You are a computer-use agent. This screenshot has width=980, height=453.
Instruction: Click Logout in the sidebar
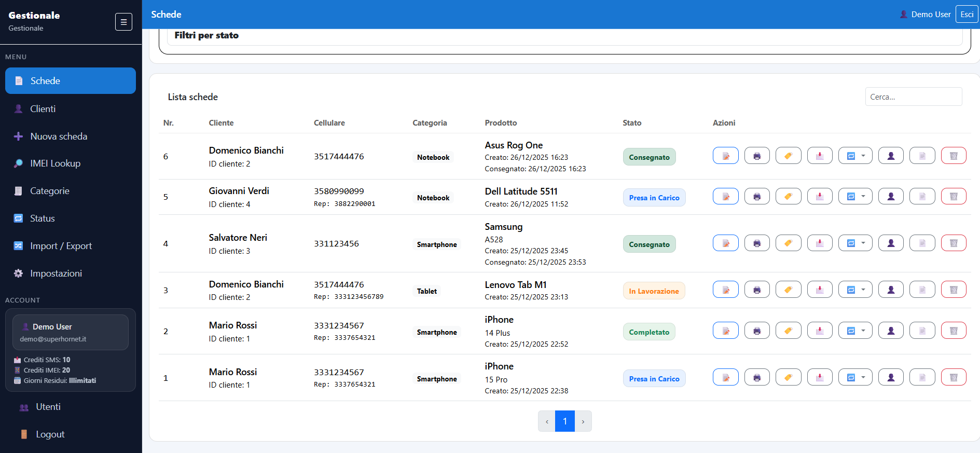(50, 434)
